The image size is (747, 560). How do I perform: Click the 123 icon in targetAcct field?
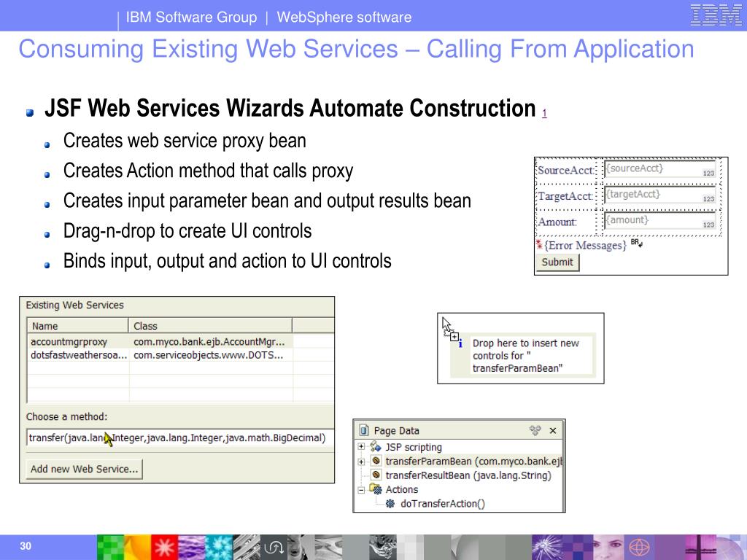point(708,198)
